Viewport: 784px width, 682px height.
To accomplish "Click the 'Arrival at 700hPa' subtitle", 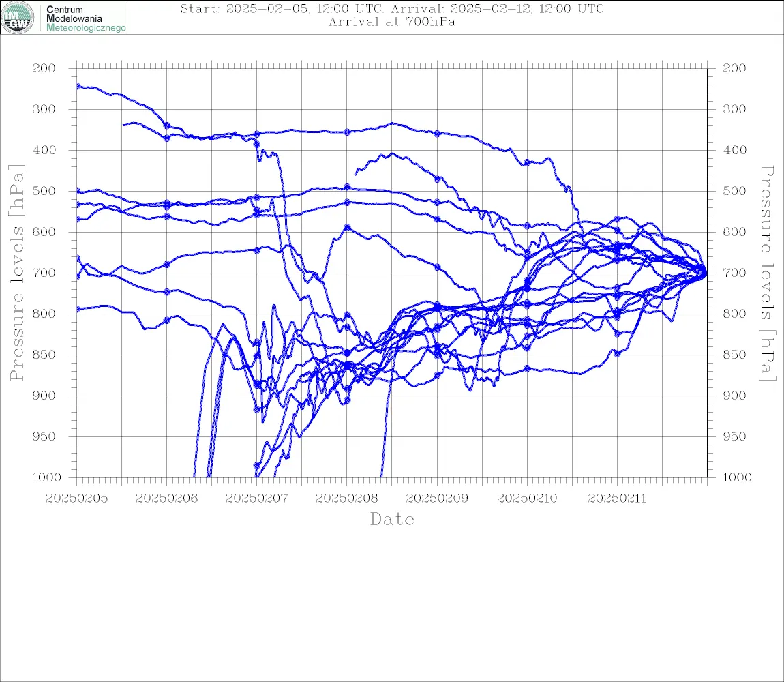I will pyautogui.click(x=392, y=22).
